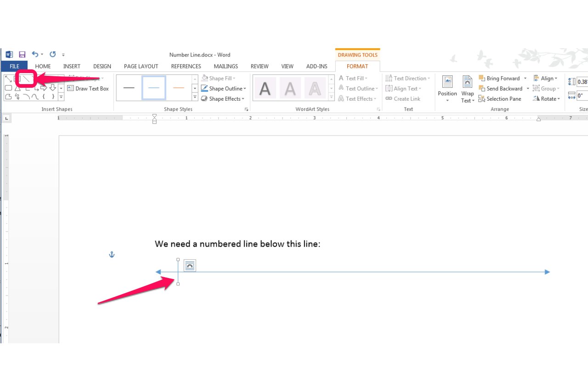Pick the Down Arrow block shape

[52, 88]
